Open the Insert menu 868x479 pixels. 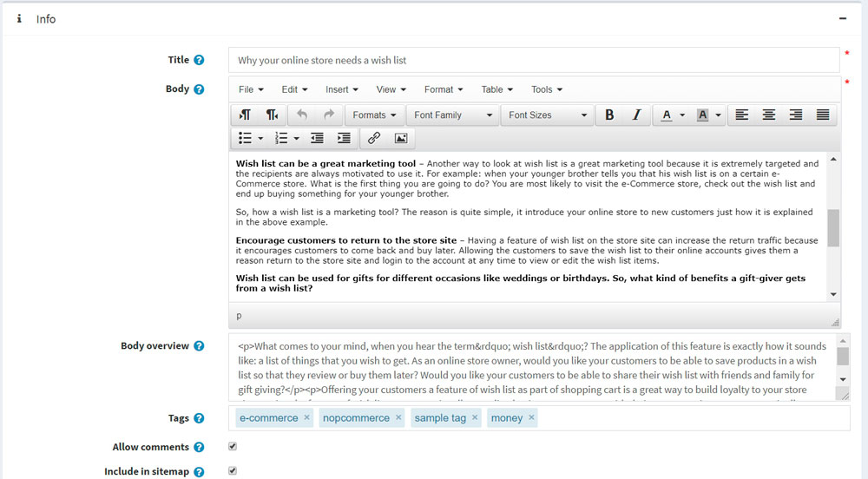point(342,89)
